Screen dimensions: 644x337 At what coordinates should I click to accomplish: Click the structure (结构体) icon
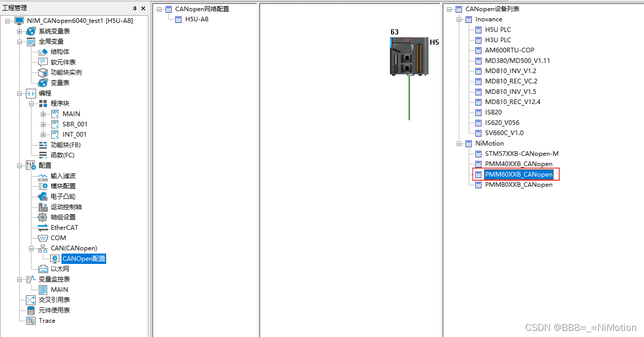[x=43, y=52]
